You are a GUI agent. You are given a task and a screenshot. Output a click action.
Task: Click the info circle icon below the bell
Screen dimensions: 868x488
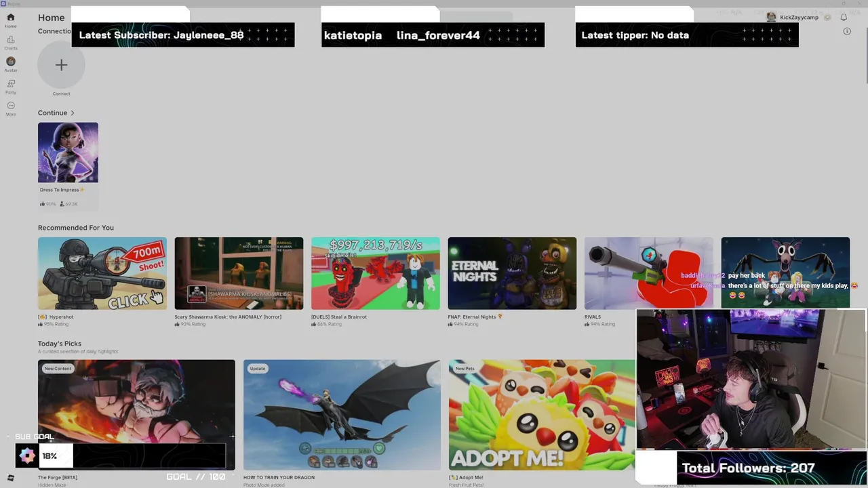coord(846,31)
